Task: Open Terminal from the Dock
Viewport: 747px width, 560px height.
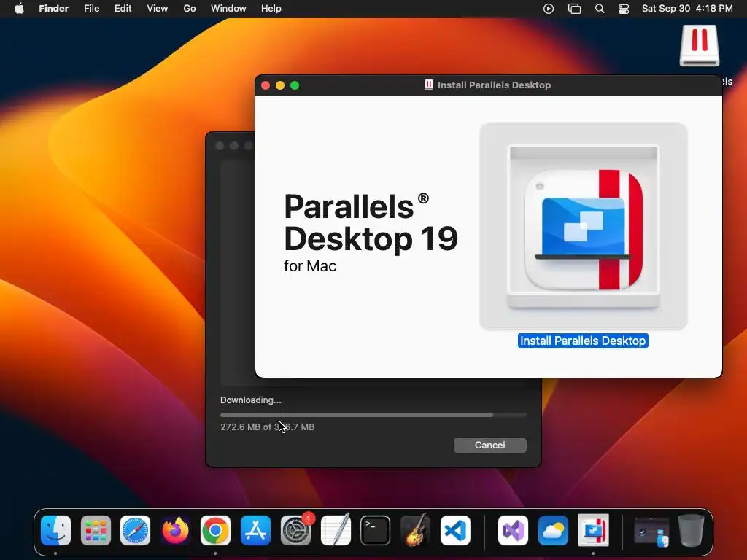Action: click(376, 531)
